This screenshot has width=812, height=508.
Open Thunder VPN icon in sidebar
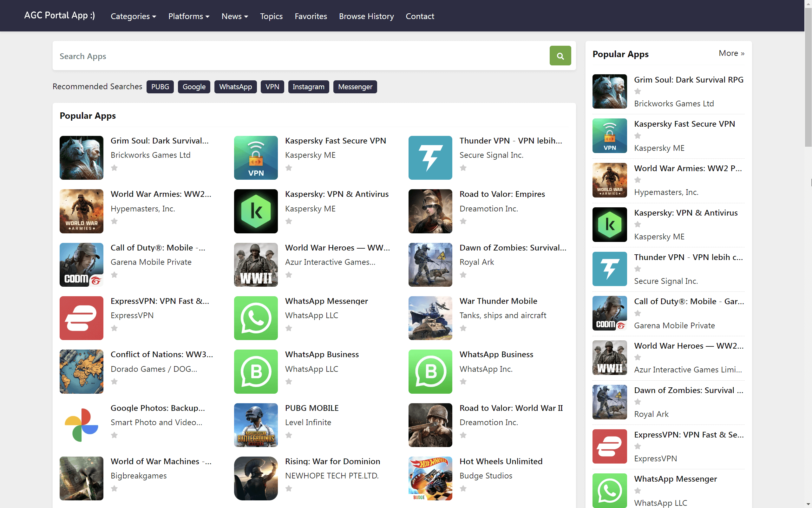610,269
